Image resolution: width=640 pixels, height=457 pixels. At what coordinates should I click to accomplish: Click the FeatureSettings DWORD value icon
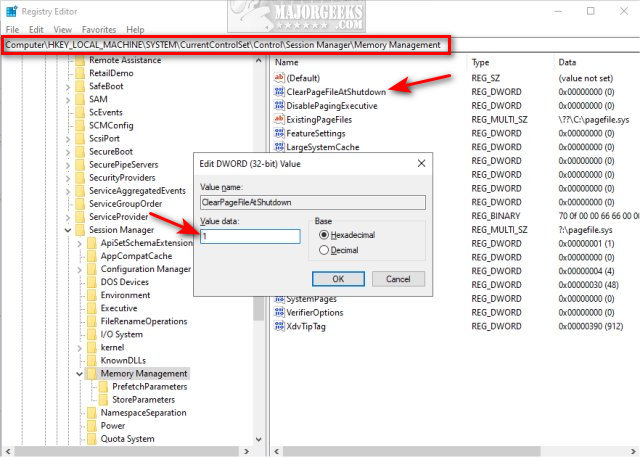pyautogui.click(x=279, y=133)
